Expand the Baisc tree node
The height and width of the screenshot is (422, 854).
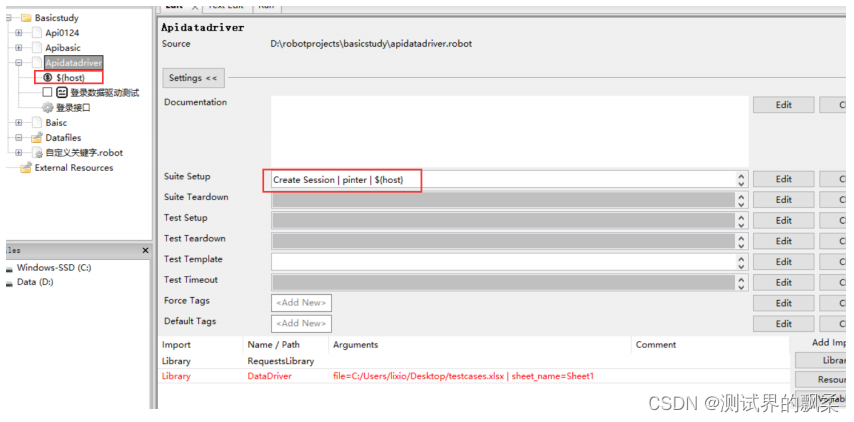click(19, 123)
